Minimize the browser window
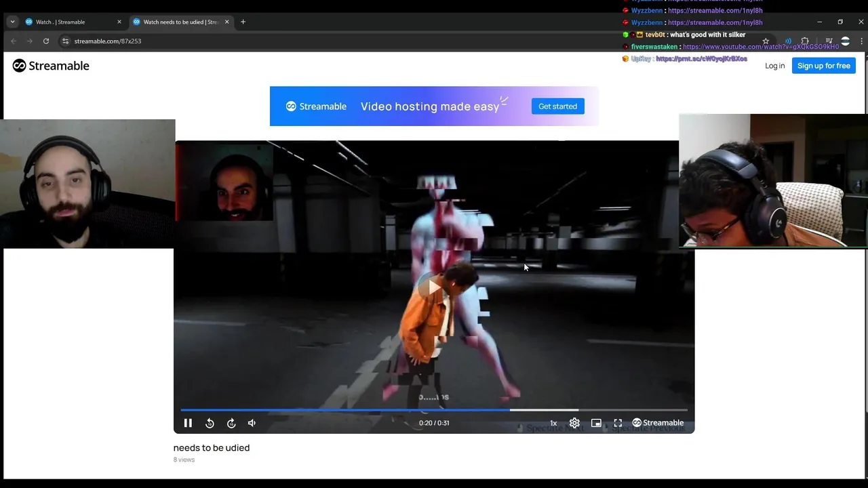This screenshot has height=488, width=868. [819, 22]
